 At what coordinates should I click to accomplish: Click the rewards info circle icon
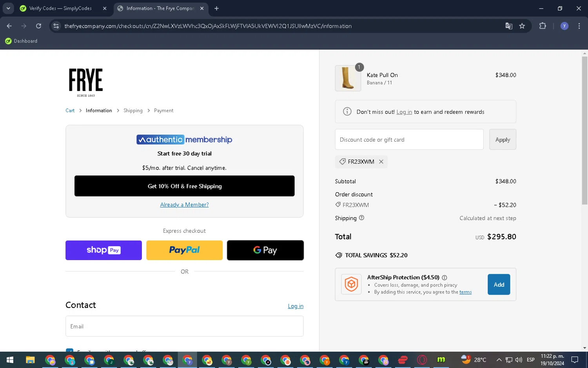coord(347,111)
